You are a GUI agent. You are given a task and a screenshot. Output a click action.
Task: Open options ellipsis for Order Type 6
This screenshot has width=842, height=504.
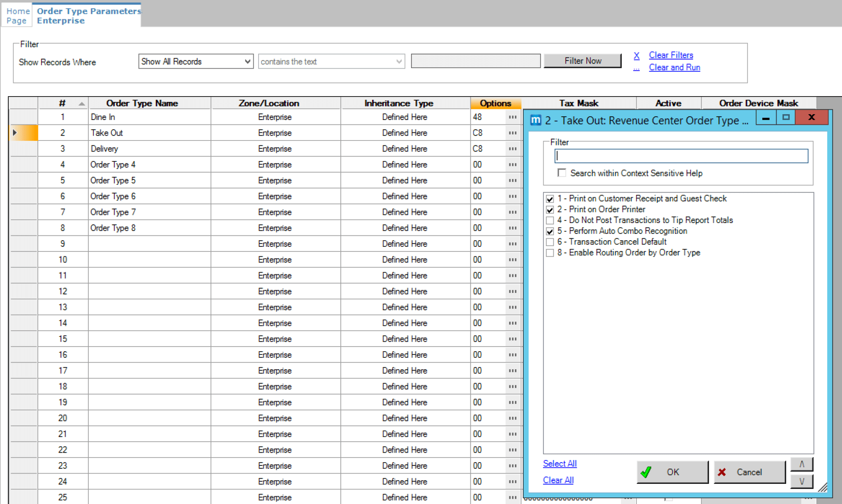point(512,196)
